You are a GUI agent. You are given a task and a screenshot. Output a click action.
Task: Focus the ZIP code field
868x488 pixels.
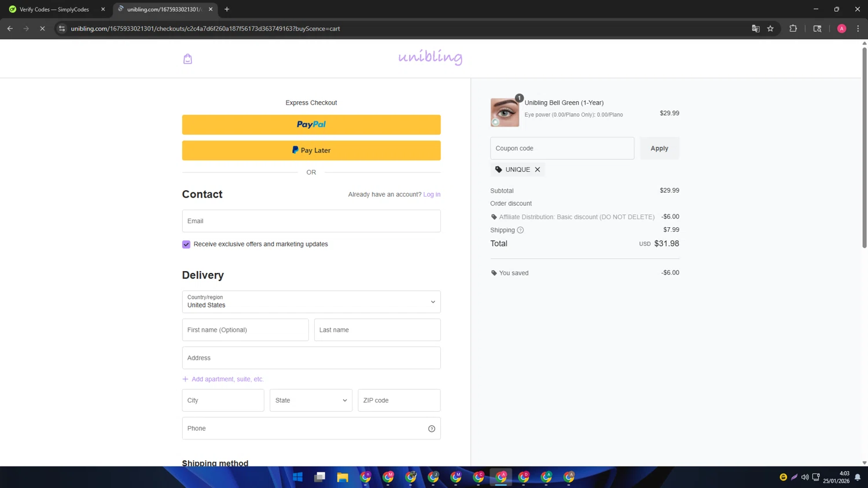click(x=399, y=400)
